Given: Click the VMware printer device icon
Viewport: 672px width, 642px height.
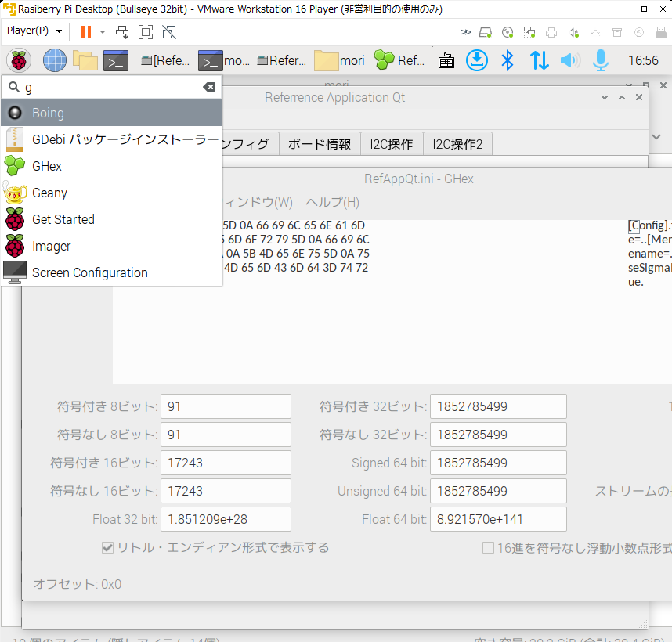Looking at the screenshot, I should coord(551,32).
